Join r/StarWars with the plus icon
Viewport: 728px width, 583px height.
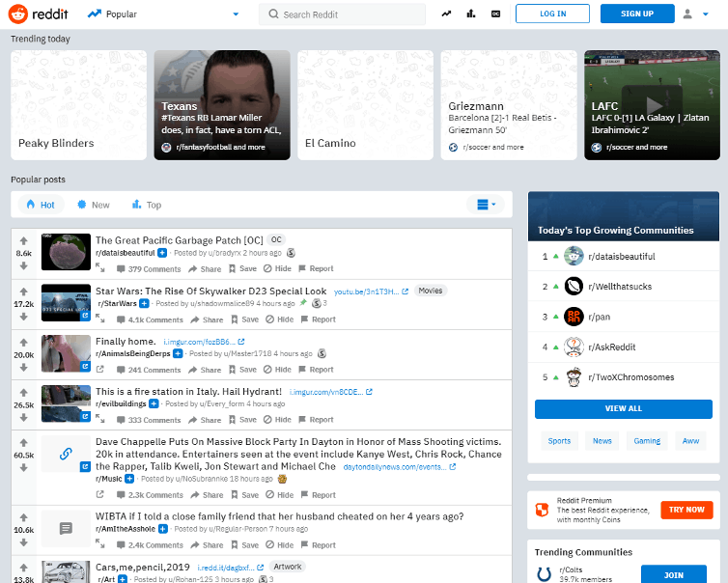[144, 304]
